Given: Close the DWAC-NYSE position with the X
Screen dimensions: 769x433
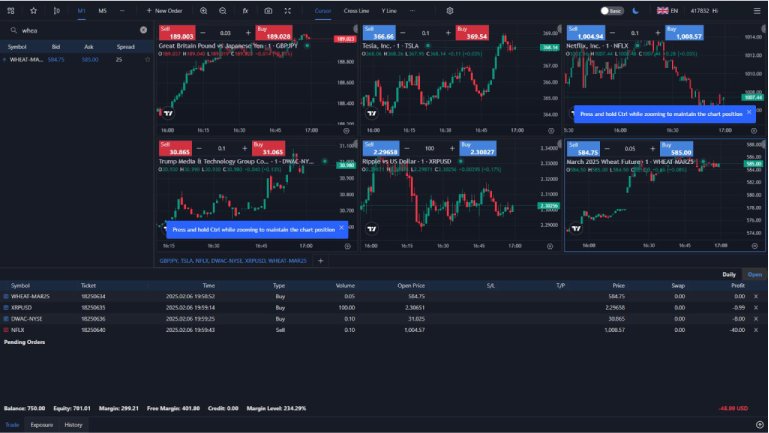Looking at the screenshot, I should pyautogui.click(x=756, y=319).
